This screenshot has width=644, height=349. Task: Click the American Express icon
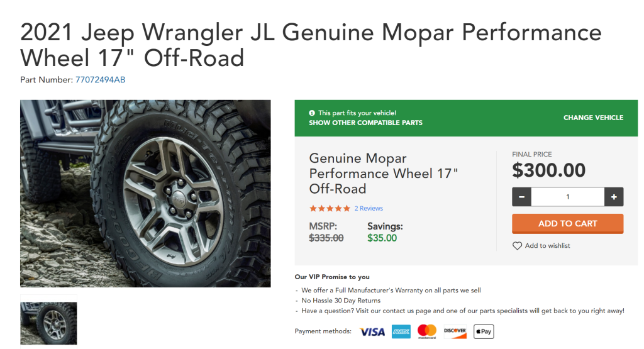click(401, 332)
